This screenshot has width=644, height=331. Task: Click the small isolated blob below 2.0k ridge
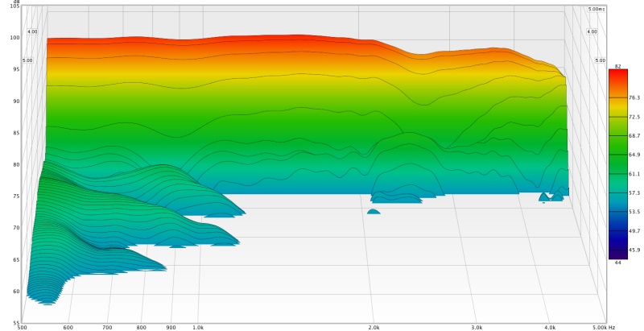tap(374, 212)
